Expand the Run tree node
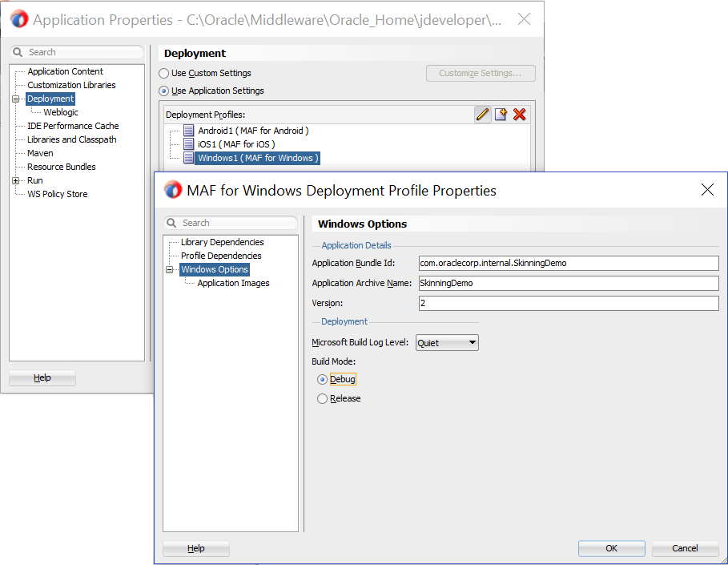728x565 pixels. (x=16, y=181)
